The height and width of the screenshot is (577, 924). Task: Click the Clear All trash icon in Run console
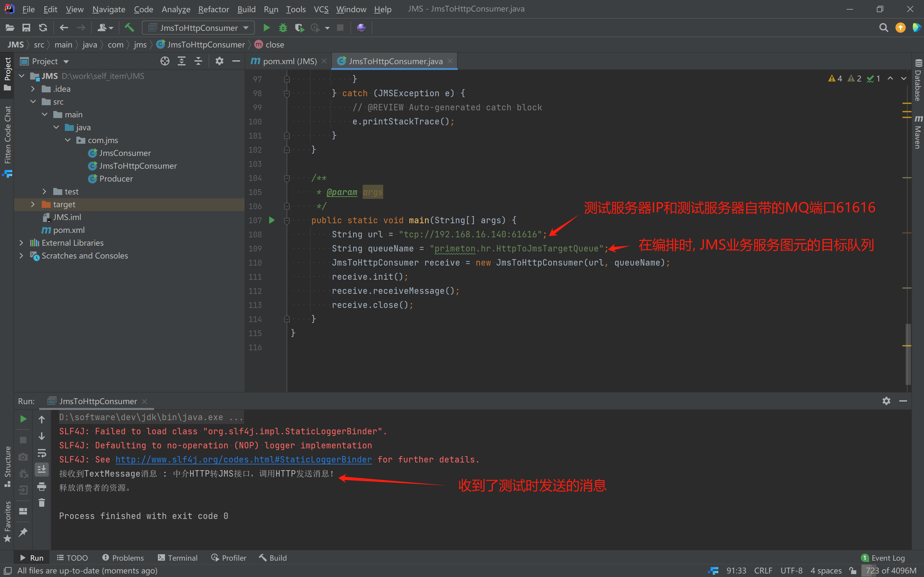coord(42,503)
